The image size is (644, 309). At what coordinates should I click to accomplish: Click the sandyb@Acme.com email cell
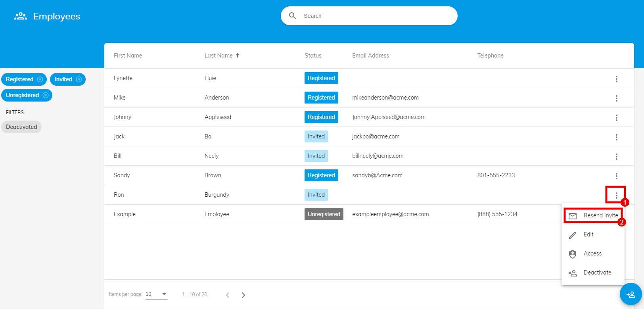(377, 175)
